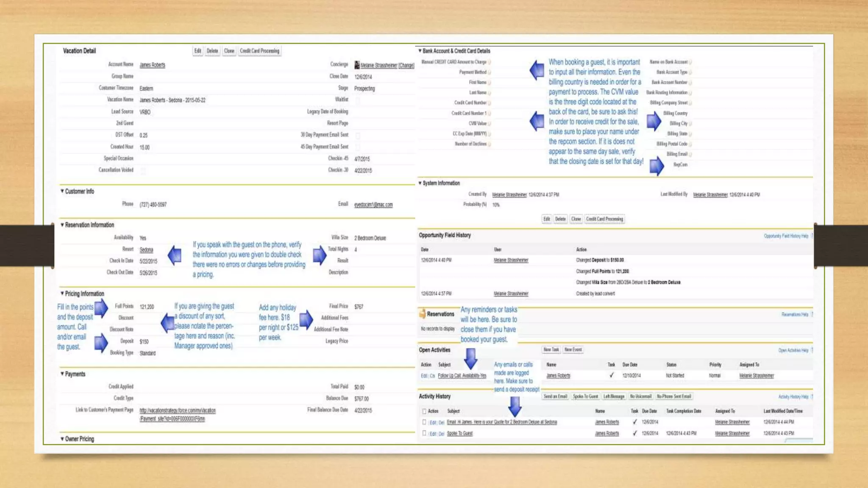Screen dimensions: 868x488
Task: Select the Spoke To Guest row checkbox
Action: click(424, 433)
